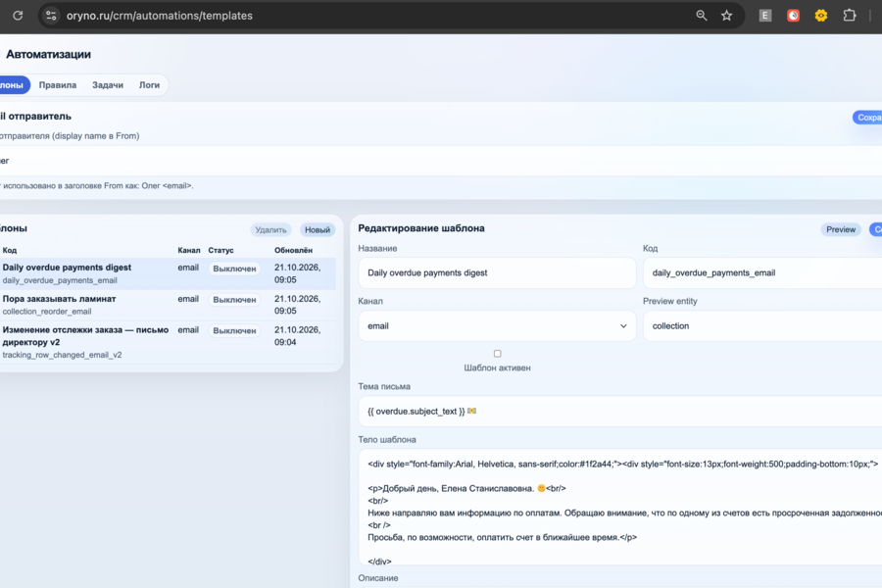Select Daily overdue payments digest row
The image size is (882, 588).
168,273
